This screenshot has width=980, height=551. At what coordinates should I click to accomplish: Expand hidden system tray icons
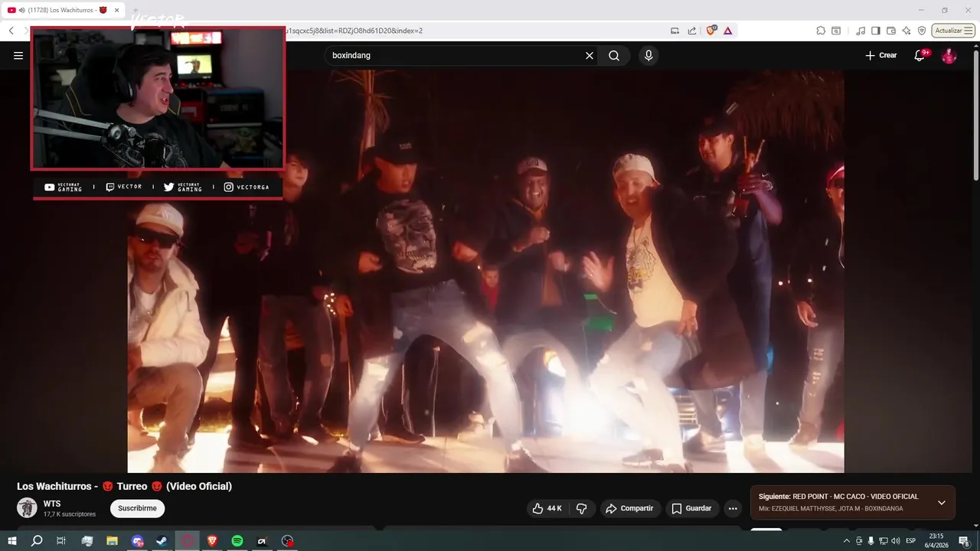(x=846, y=541)
